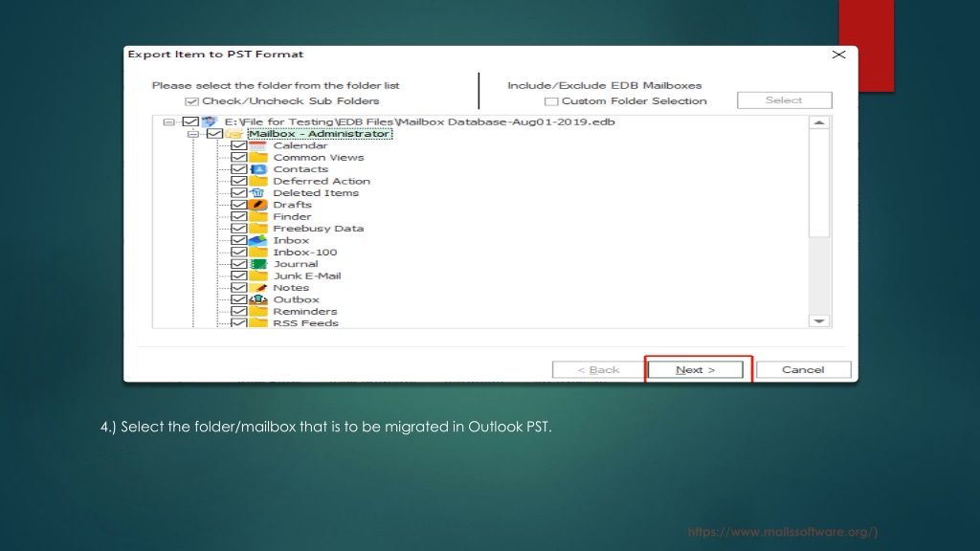Click the folder list scroll up arrow
The height and width of the screenshot is (551, 980).
[819, 122]
